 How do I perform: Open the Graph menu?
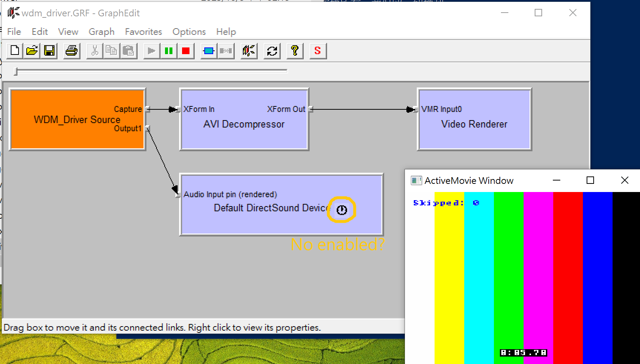click(101, 32)
